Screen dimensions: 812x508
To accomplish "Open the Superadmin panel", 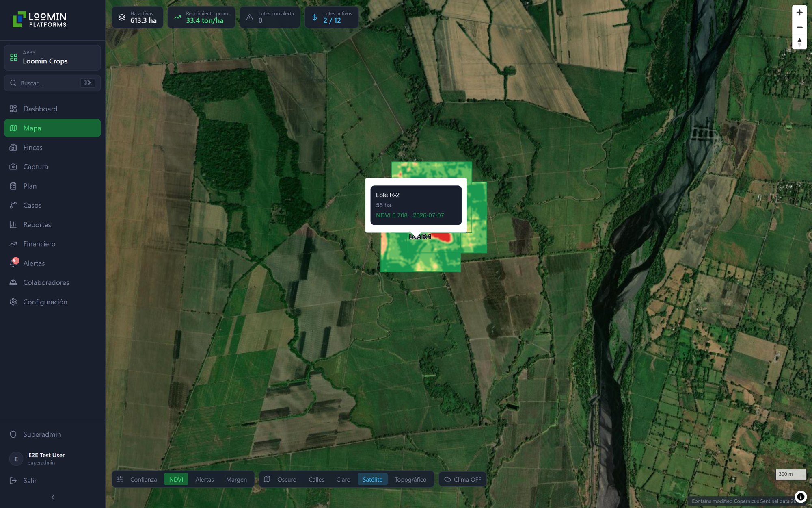I will coord(52,434).
